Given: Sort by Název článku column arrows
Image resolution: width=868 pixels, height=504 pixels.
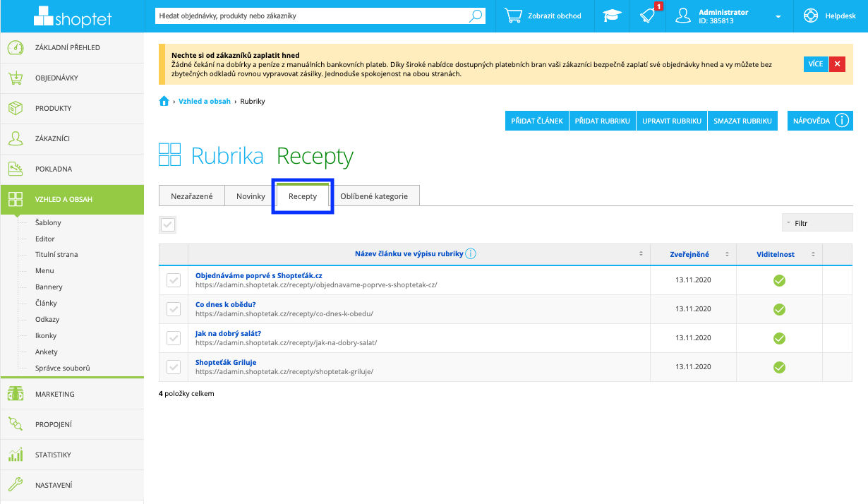Looking at the screenshot, I should [x=641, y=254].
